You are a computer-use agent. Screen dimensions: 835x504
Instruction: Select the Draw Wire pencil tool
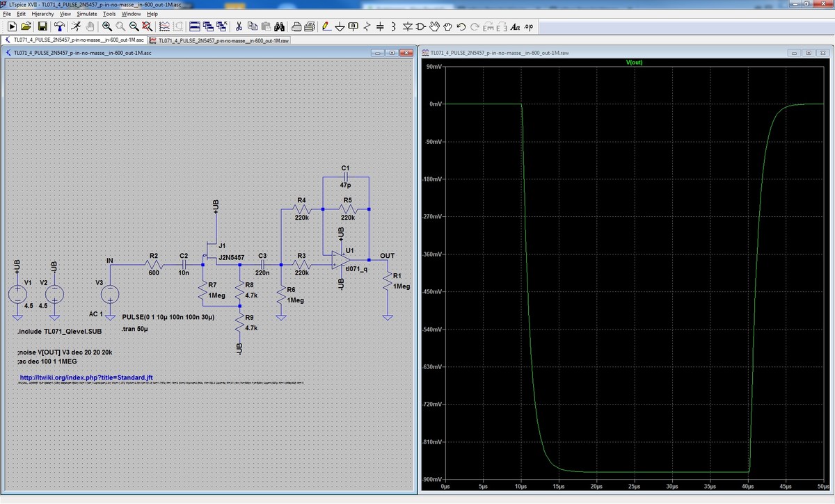coord(326,26)
